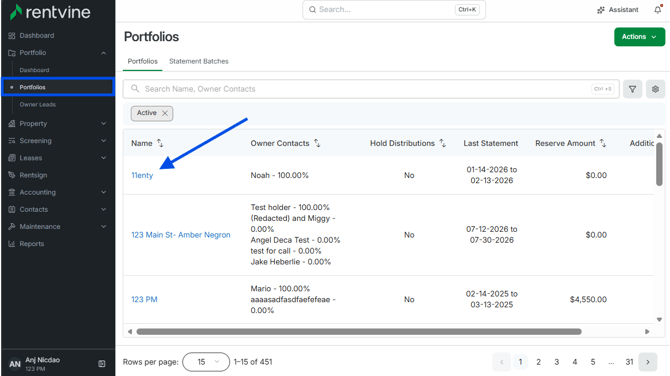This screenshot has width=670, height=376.
Task: Open the Assistant sparkle button
Action: 617,9
